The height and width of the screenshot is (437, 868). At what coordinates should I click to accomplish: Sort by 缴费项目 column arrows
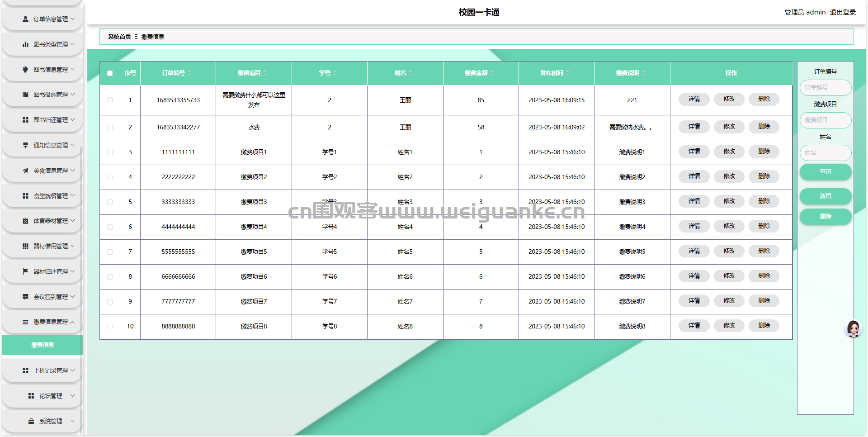pos(265,73)
